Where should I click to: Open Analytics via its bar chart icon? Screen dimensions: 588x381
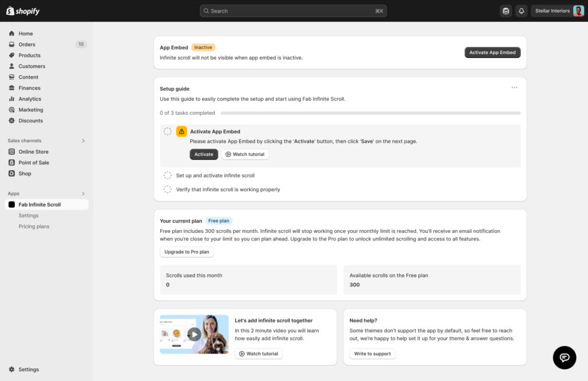point(11,99)
